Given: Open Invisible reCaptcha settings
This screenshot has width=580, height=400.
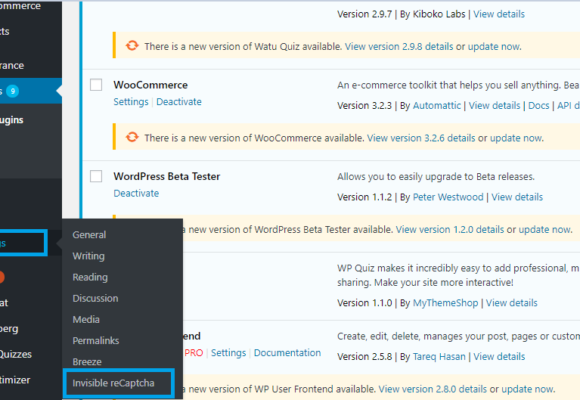Looking at the screenshot, I should tap(113, 383).
